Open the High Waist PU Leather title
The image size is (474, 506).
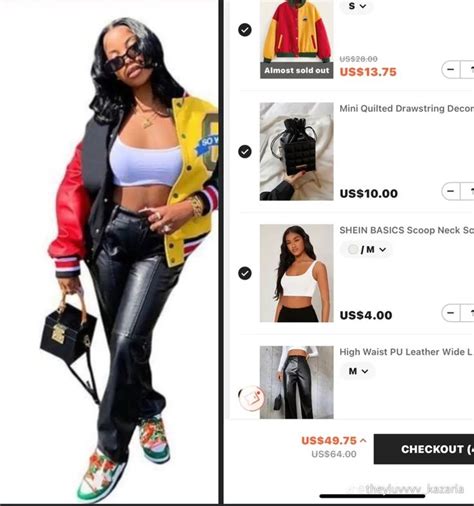[407, 352]
